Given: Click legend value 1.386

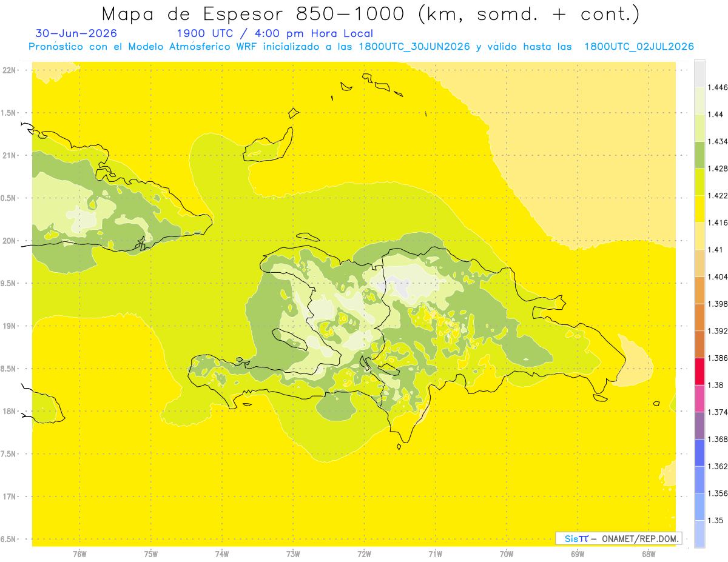Looking at the screenshot, I should 716,358.
